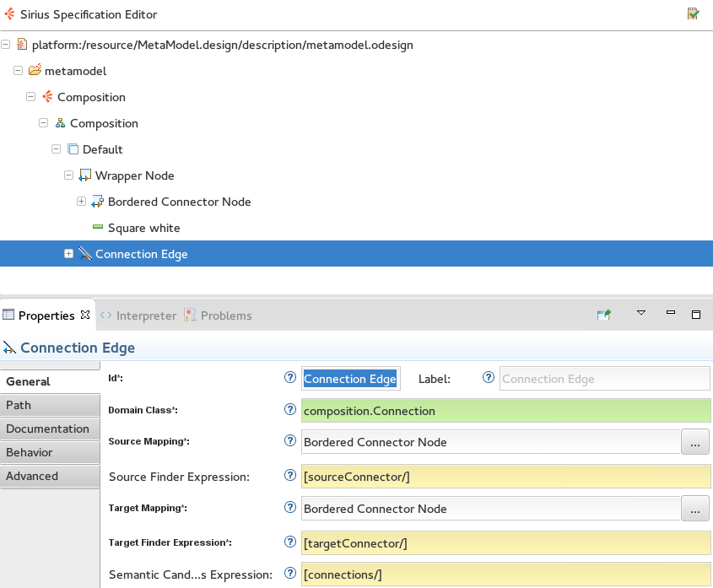713x588 pixels.
Task: Click the Properties view table icon
Action: click(x=8, y=314)
